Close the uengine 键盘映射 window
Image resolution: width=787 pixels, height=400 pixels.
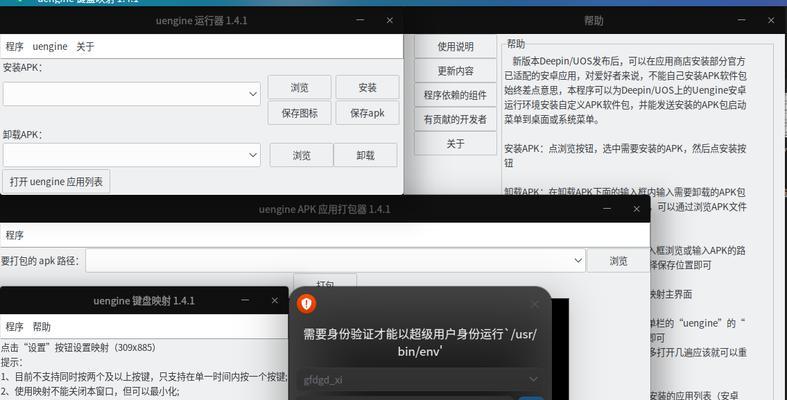pyautogui.click(x=275, y=300)
